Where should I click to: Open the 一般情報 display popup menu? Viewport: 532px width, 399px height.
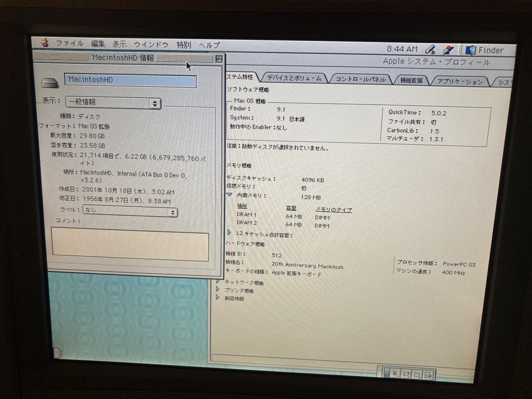113,102
